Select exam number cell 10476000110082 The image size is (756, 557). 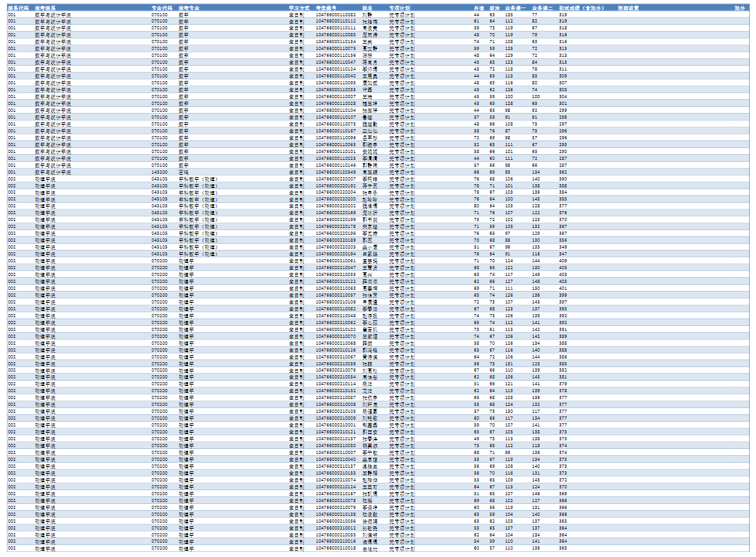pos(336,14)
